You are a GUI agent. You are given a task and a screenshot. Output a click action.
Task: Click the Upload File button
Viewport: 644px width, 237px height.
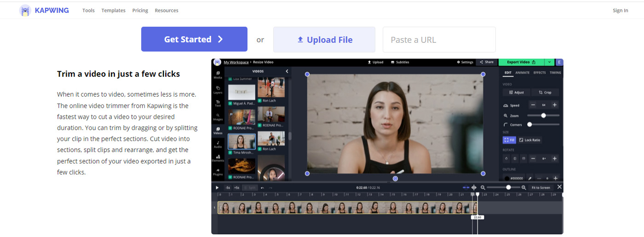[x=324, y=40]
